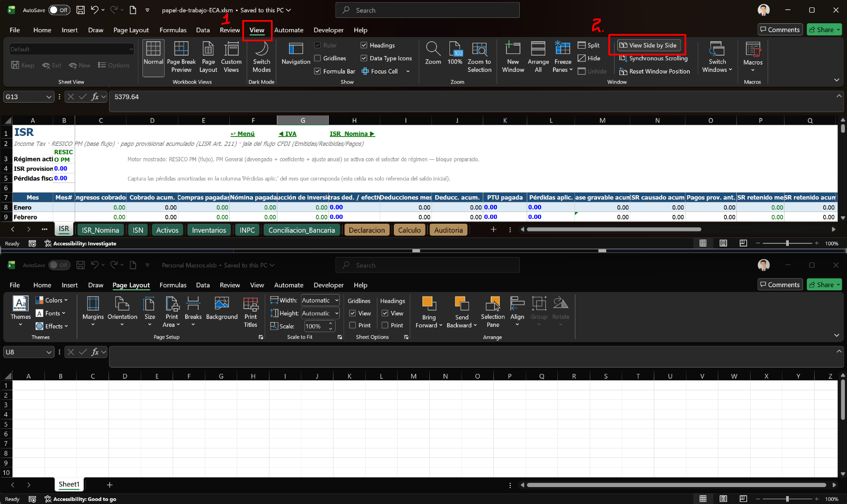Select Auditoria sheet tab
Screen dimensions: 847x504
click(x=448, y=230)
